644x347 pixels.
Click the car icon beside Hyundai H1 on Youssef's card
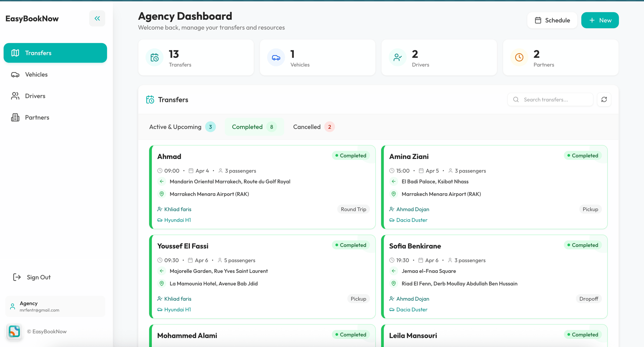[160, 309]
